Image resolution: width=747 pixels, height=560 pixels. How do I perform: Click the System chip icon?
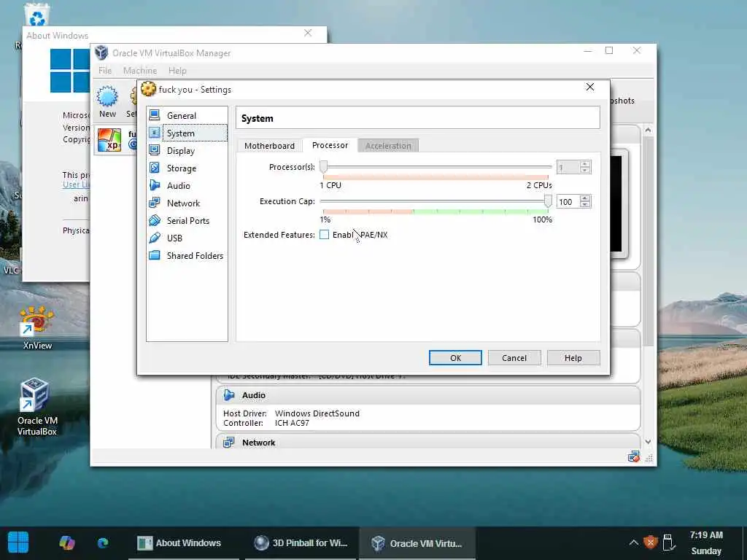coord(155,133)
